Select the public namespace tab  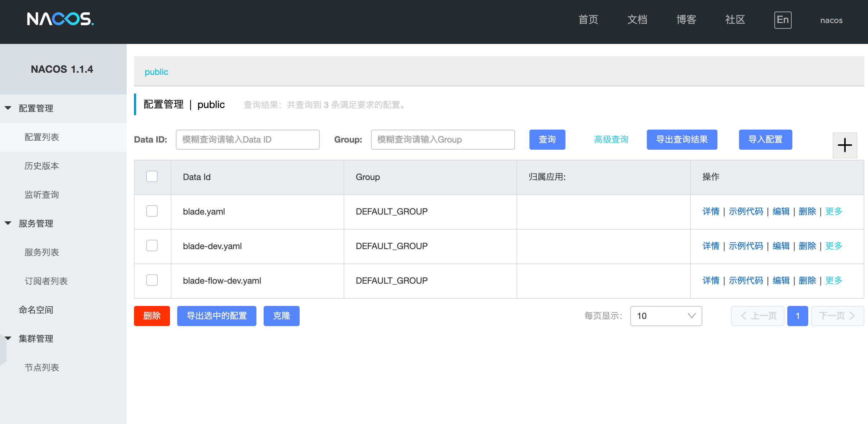[x=156, y=72]
